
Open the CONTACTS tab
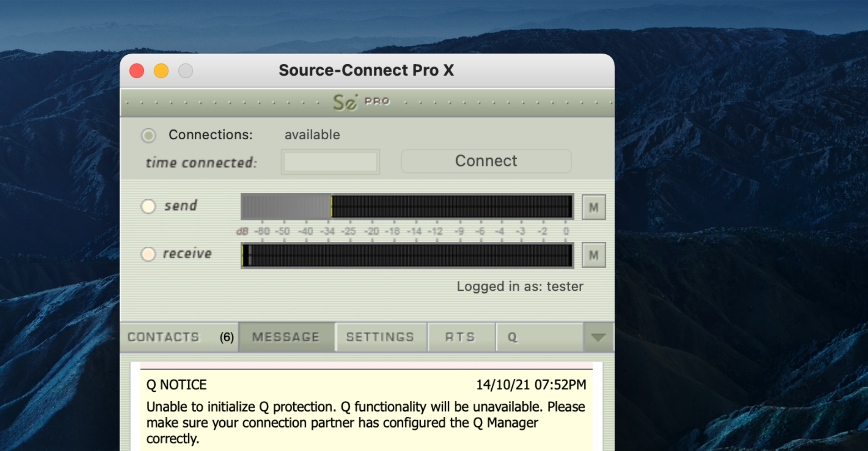point(163,337)
